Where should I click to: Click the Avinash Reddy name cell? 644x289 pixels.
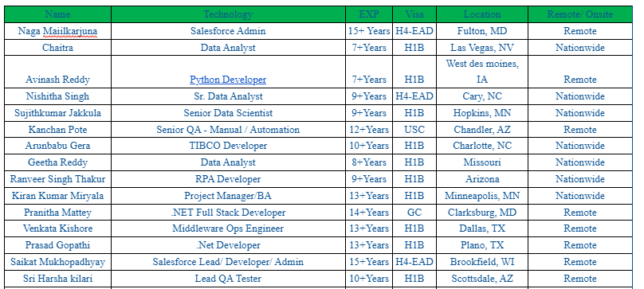coord(58,72)
